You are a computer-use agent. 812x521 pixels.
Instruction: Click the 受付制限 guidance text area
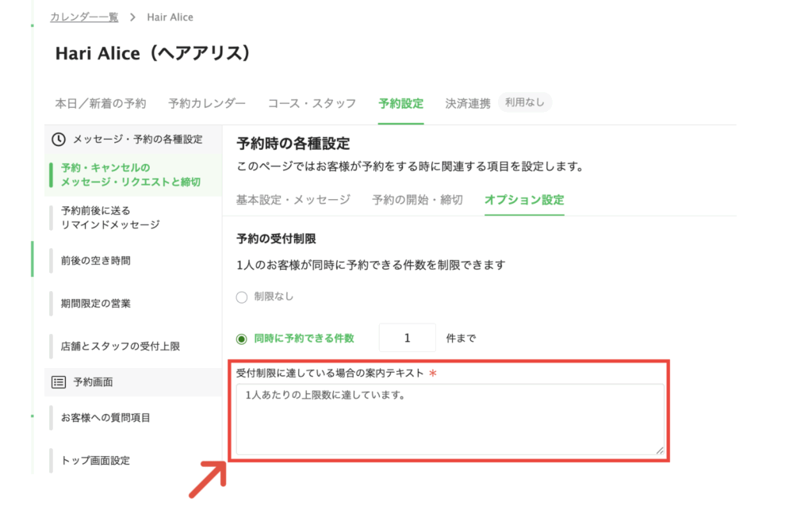[449, 419]
